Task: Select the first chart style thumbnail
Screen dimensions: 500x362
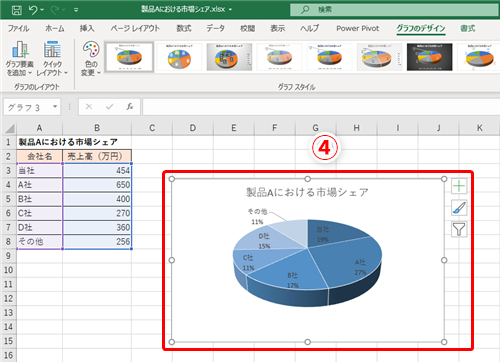Action: 129,57
